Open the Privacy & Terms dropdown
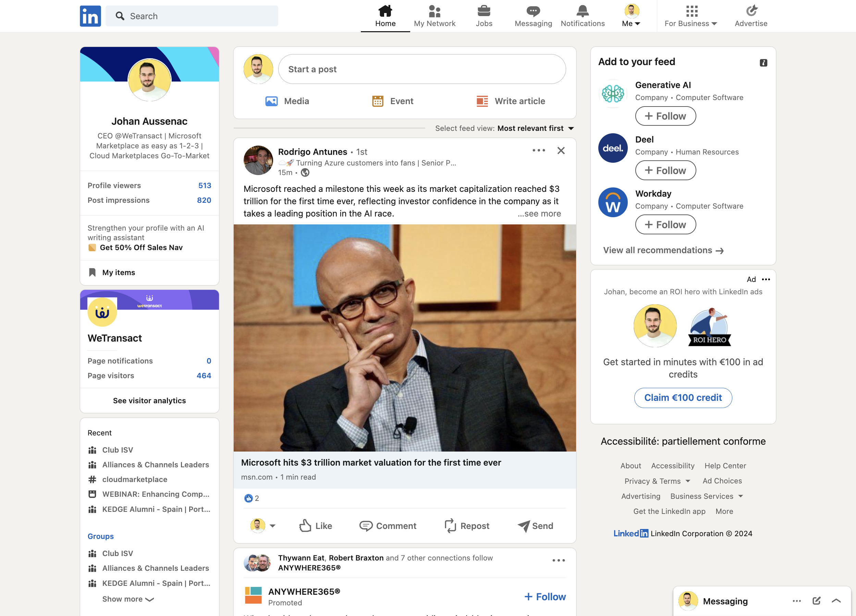This screenshot has width=856, height=616. (x=657, y=481)
